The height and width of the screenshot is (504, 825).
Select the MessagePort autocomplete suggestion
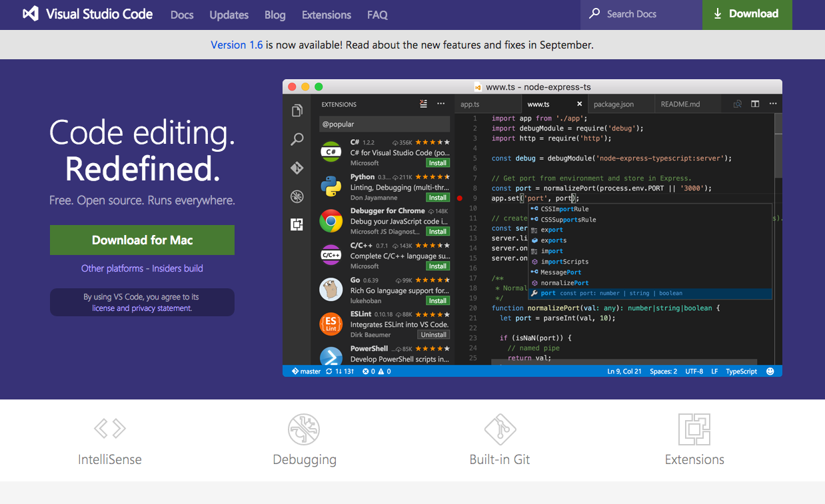point(650,272)
